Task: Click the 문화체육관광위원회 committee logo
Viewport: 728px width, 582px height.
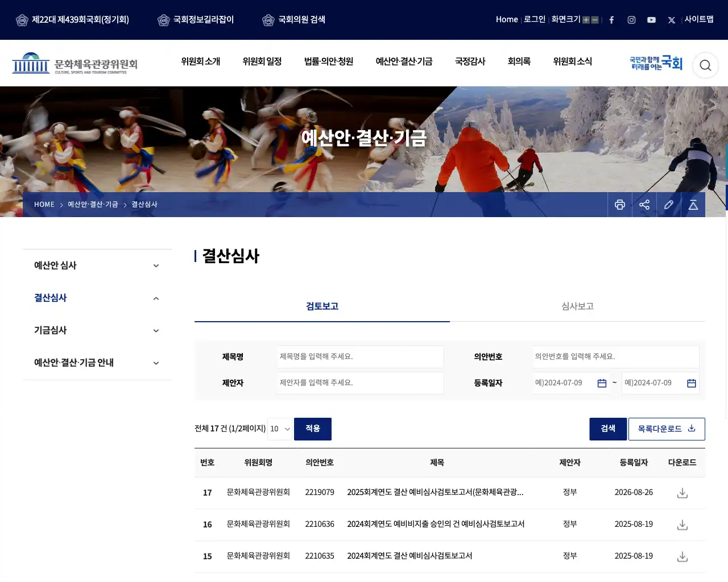Action: (x=75, y=64)
